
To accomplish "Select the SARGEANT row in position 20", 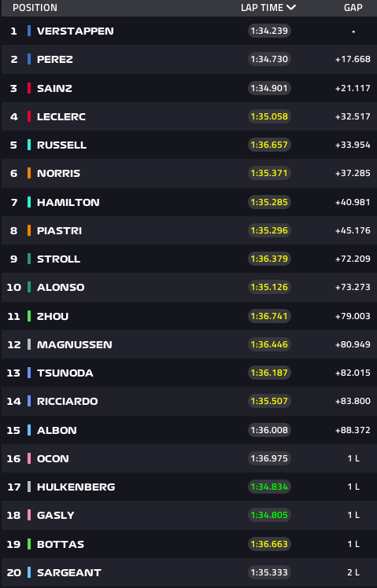I will 189,572.
